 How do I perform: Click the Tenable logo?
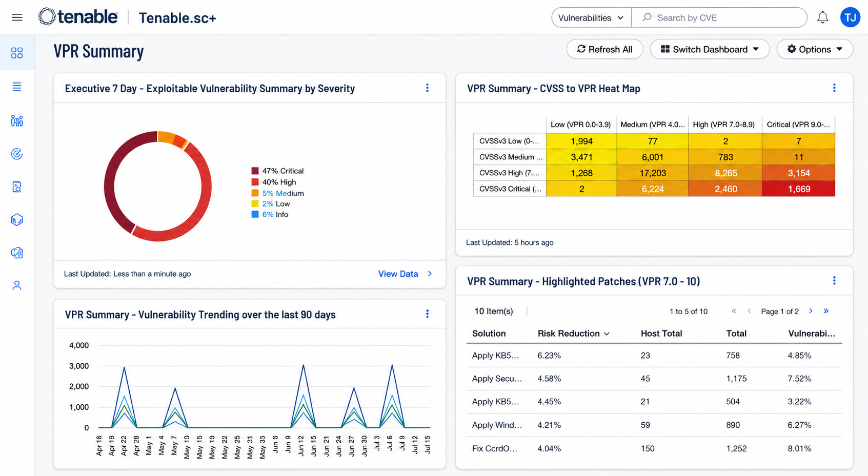(x=78, y=17)
